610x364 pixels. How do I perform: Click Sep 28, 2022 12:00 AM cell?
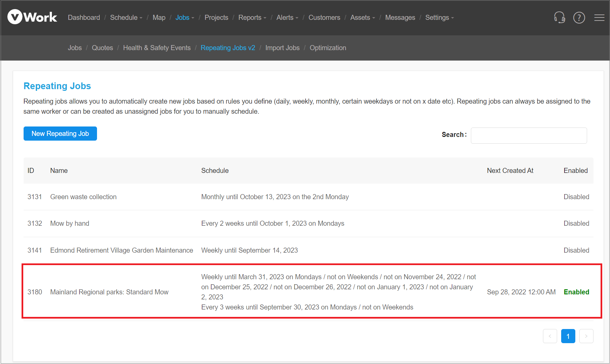pyautogui.click(x=521, y=292)
